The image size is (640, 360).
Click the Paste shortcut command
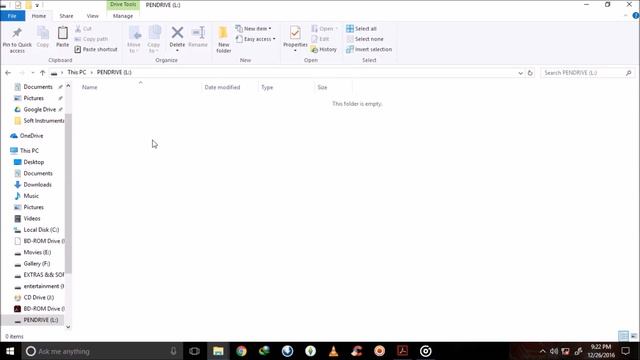pos(96,49)
